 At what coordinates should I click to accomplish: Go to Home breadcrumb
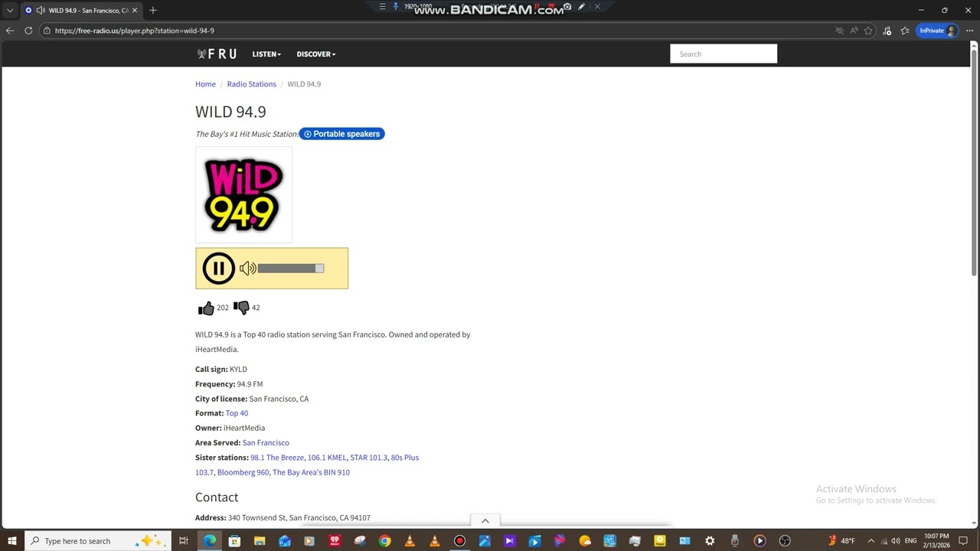pos(205,84)
